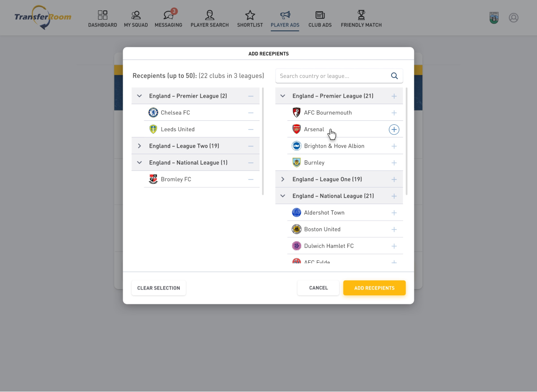This screenshot has width=537, height=392.
Task: Click the selected recipients list scrollbar
Action: [263, 141]
